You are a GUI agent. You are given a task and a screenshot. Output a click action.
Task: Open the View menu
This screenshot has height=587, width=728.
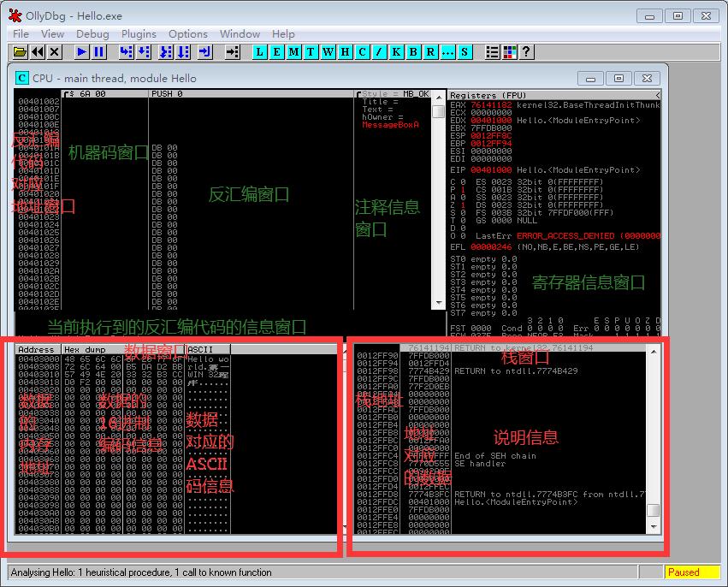tap(52, 34)
